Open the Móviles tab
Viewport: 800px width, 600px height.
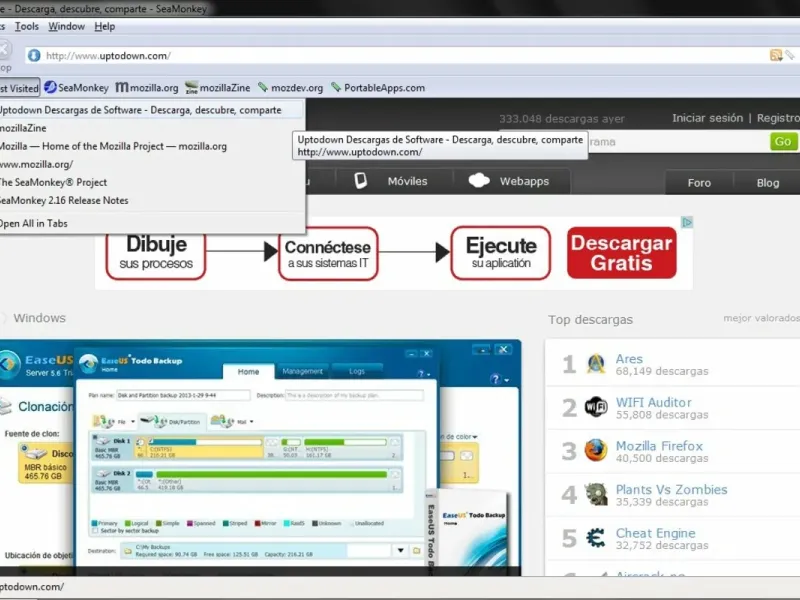pos(393,181)
